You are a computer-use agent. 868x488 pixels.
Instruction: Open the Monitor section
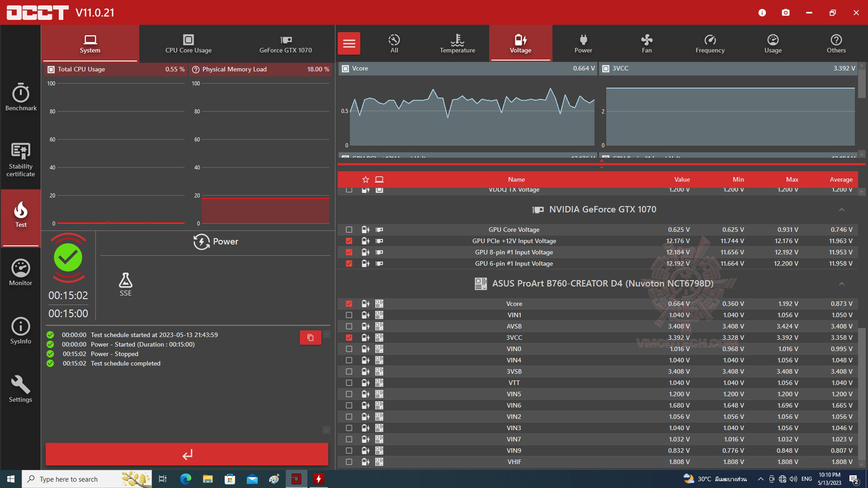[x=21, y=272]
